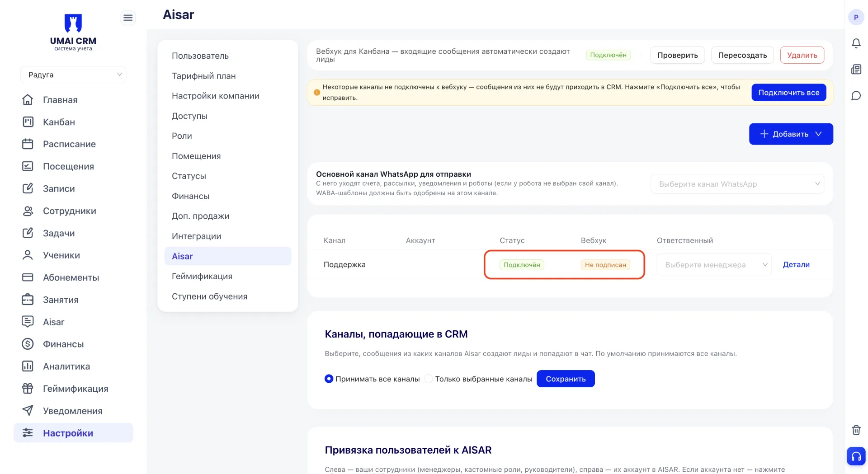Open Настройки компании section

(x=215, y=96)
